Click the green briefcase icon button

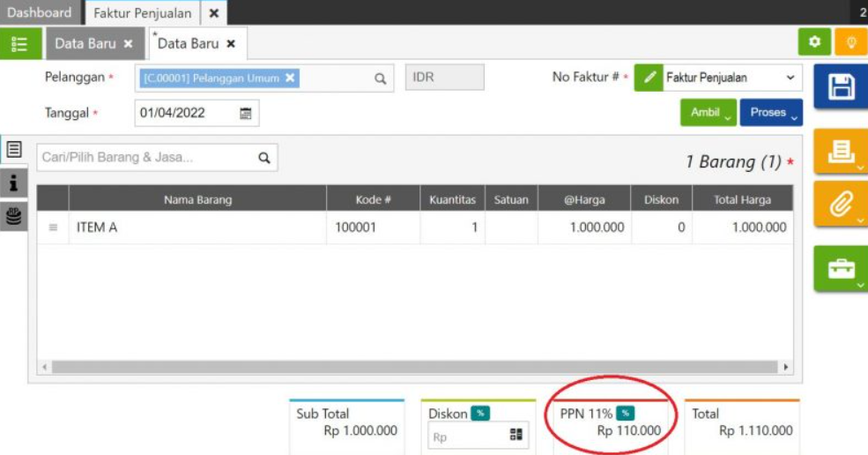click(x=841, y=268)
